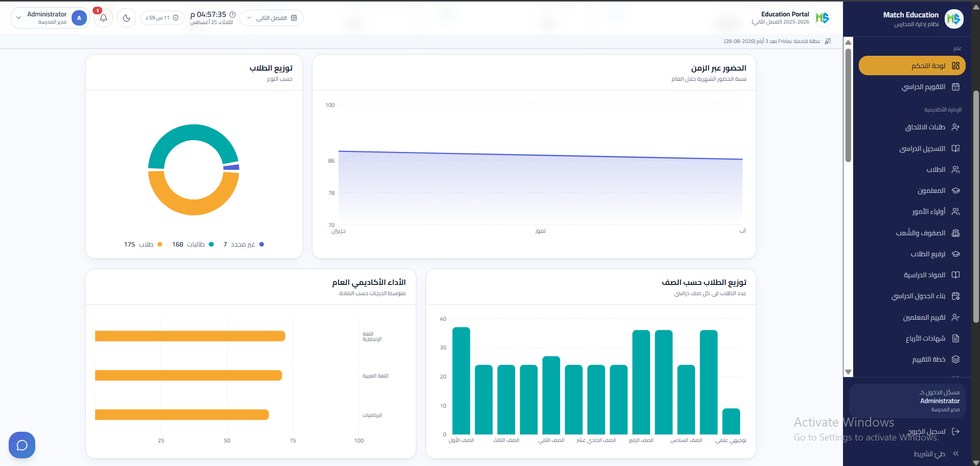Click the double-chevron collapse icon

(955, 454)
